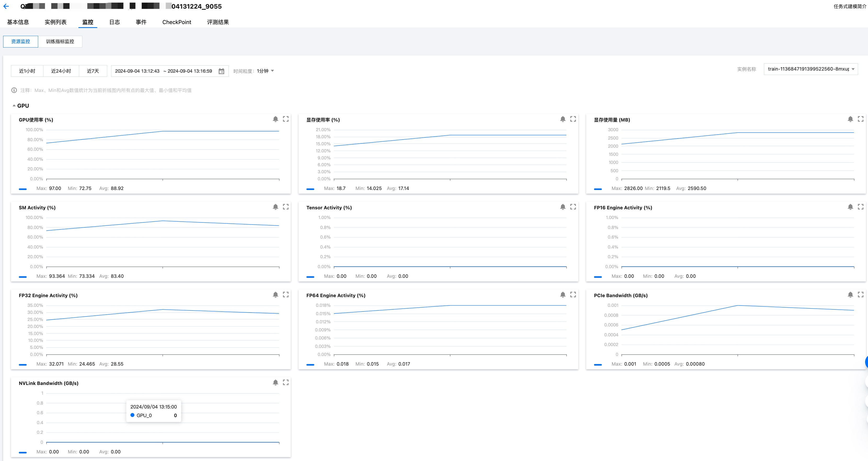Screen dimensions: 868x461
Task: Toggle FP32 Engine Activity legend marker
Action: pos(22,365)
